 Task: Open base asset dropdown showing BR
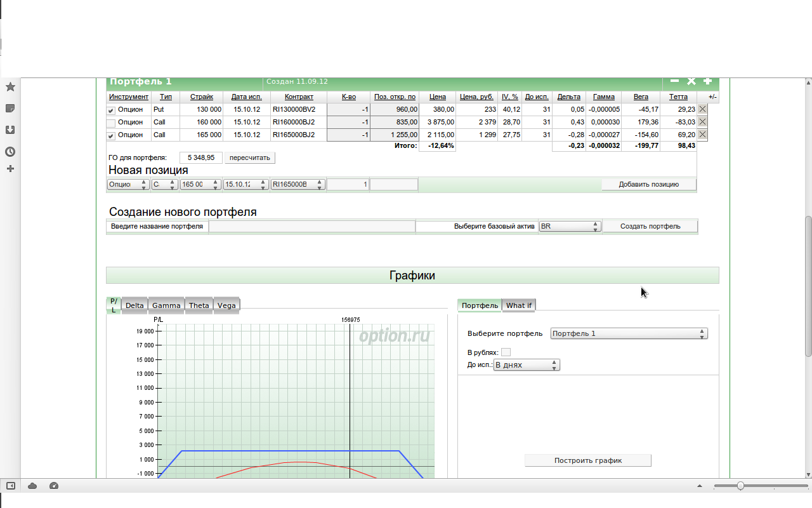tap(570, 226)
